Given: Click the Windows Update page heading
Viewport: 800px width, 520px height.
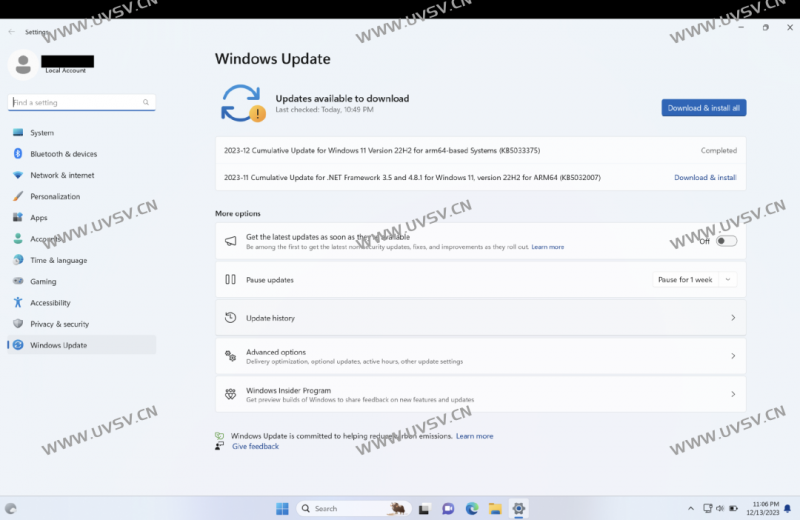Looking at the screenshot, I should point(272,59).
